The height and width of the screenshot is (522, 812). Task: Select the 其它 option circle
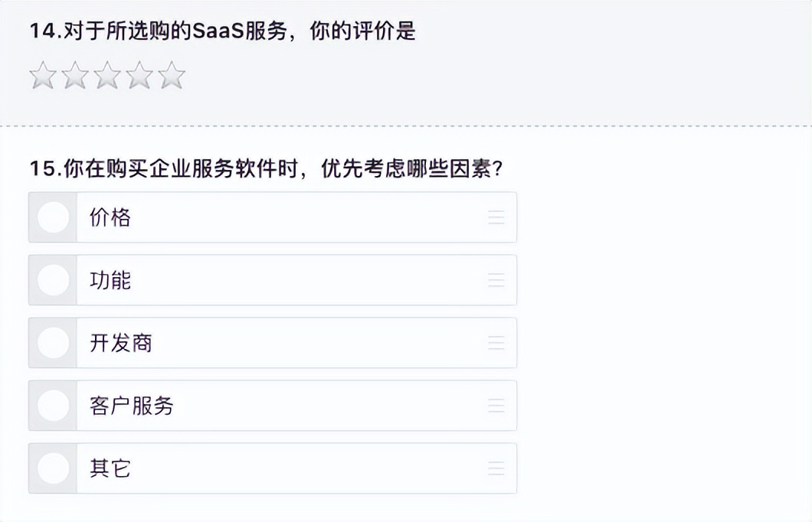[x=52, y=468]
